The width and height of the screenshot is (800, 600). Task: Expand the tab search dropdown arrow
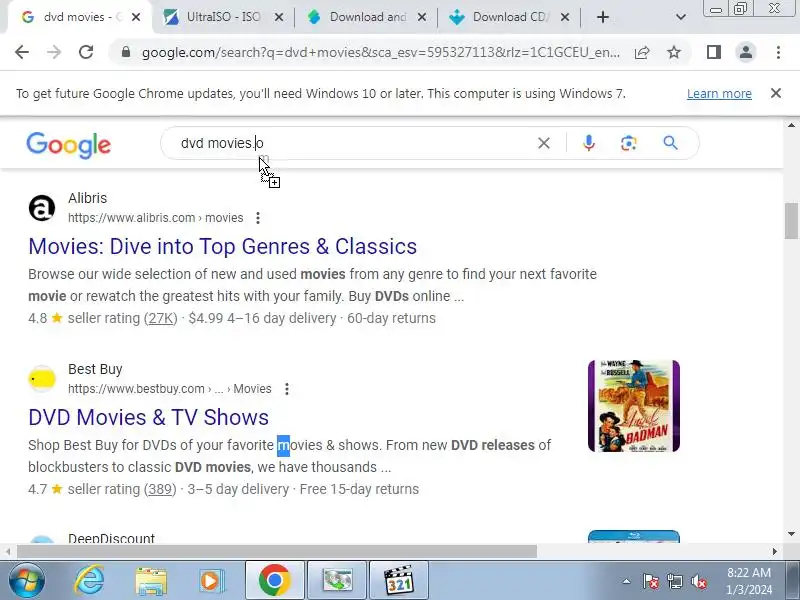680,17
